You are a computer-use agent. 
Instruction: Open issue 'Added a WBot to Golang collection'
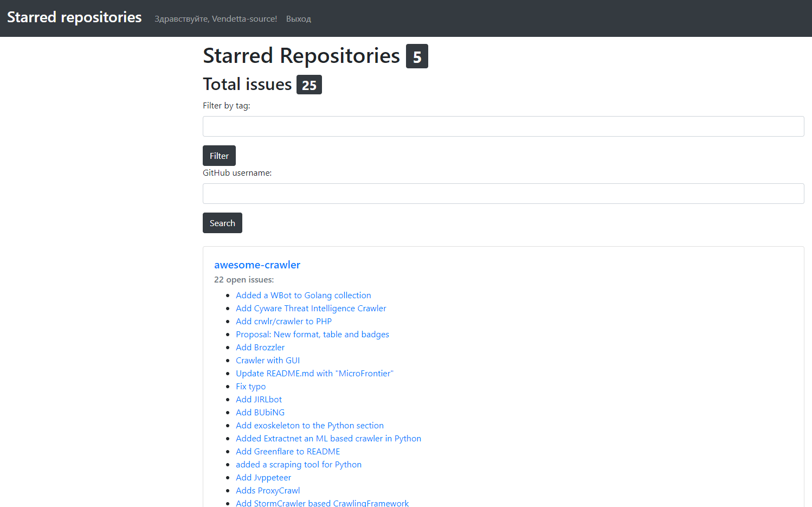click(x=304, y=296)
